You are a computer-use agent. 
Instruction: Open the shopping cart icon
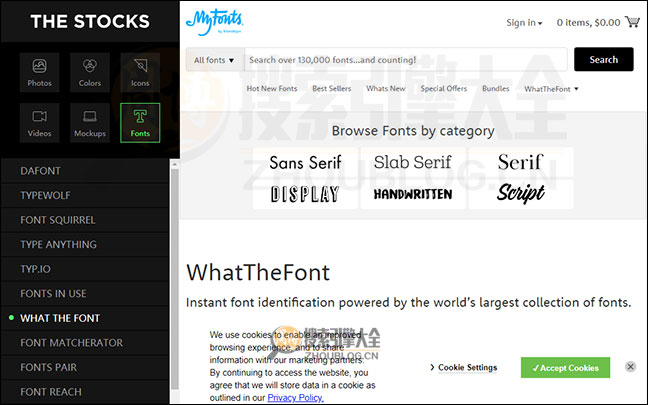pyautogui.click(x=631, y=22)
